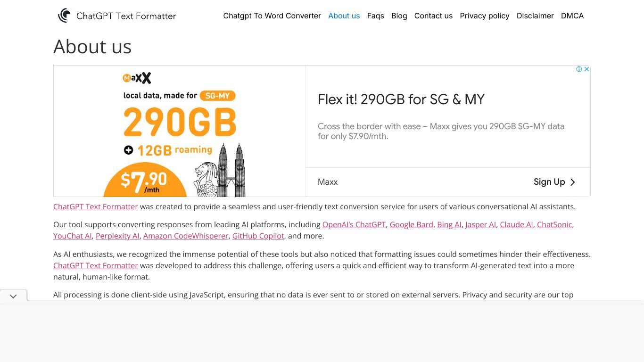Screen dimensions: 644x362
Task: Open the ad info icon
Action: pos(579,69)
